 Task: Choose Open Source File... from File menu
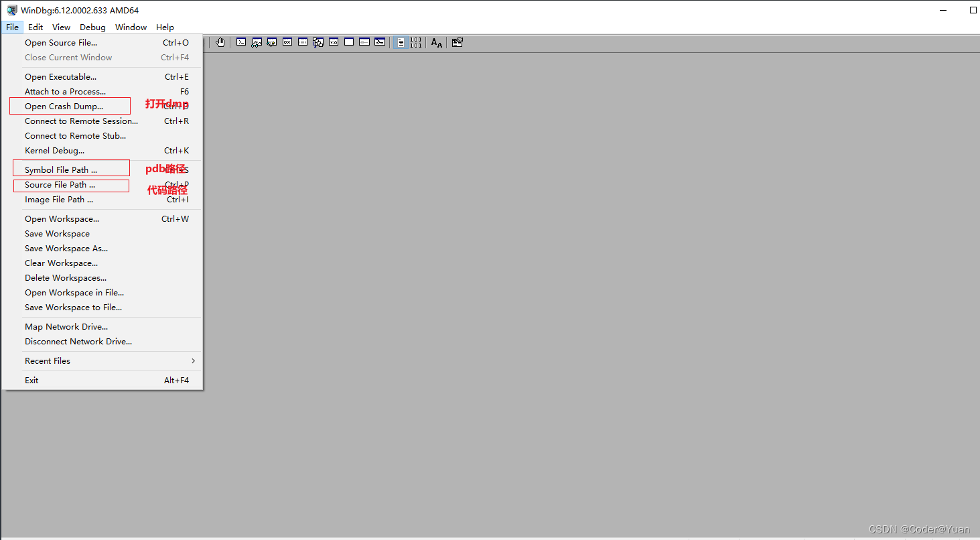102,43
